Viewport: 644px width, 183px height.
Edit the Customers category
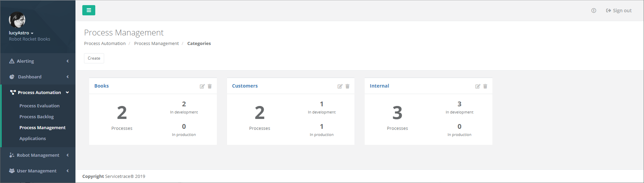(x=340, y=86)
